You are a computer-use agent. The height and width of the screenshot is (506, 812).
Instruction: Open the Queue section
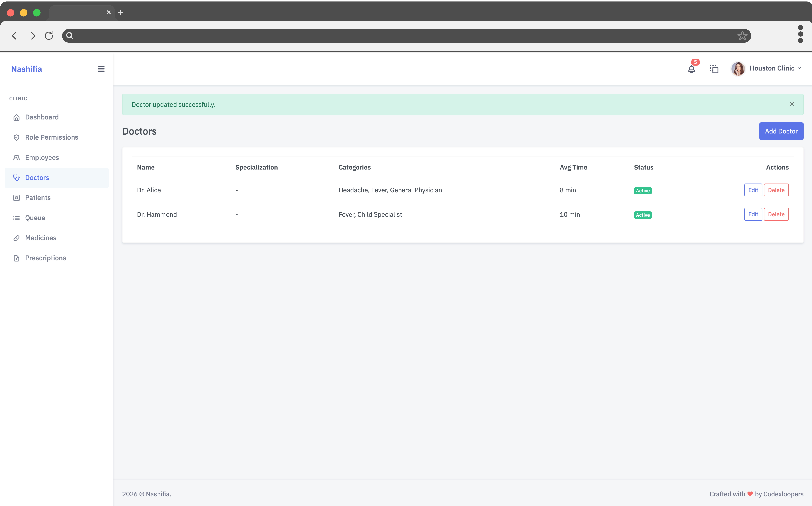[x=57, y=218]
